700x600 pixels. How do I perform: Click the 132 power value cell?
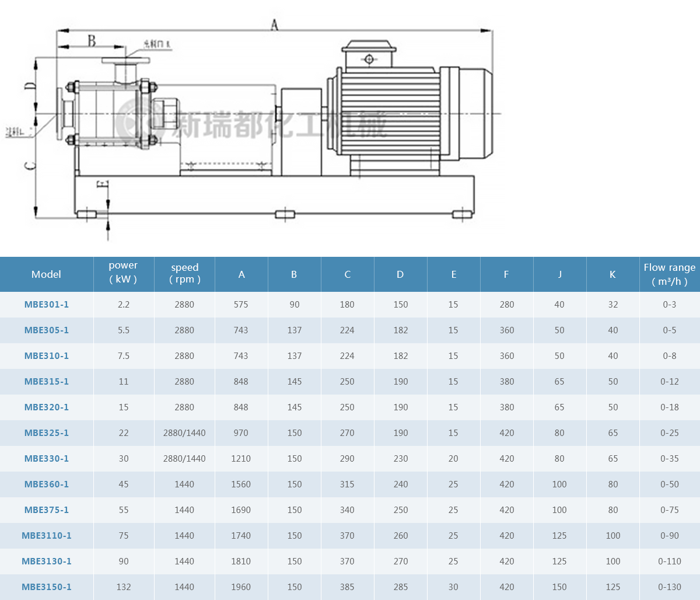(x=123, y=587)
